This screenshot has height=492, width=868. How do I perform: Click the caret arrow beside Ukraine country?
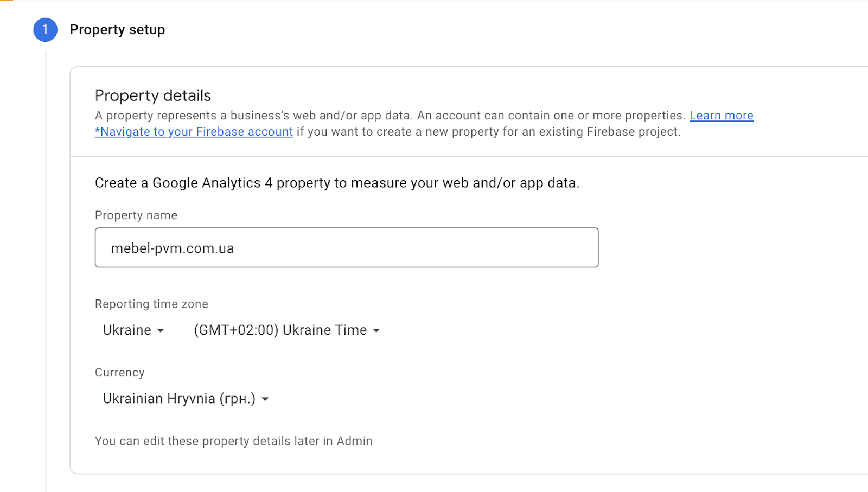click(x=161, y=330)
